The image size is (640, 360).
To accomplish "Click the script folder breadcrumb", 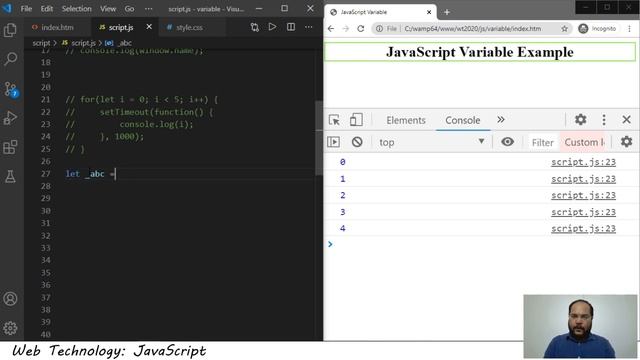I will 41,43.
